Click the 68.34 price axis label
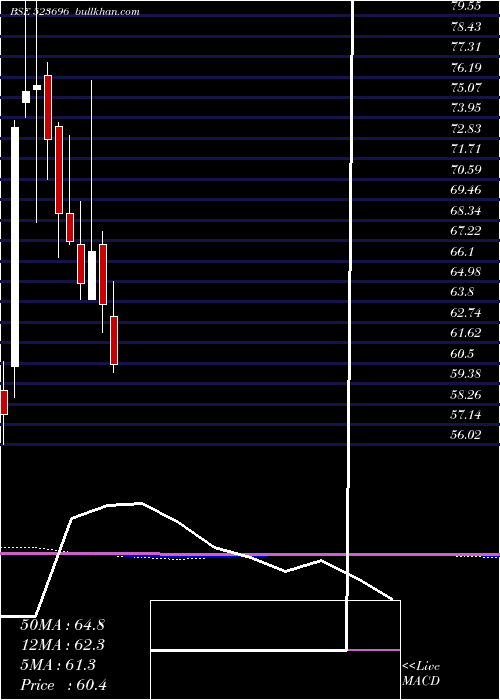Screen dimensions: 500x700 pos(466,210)
